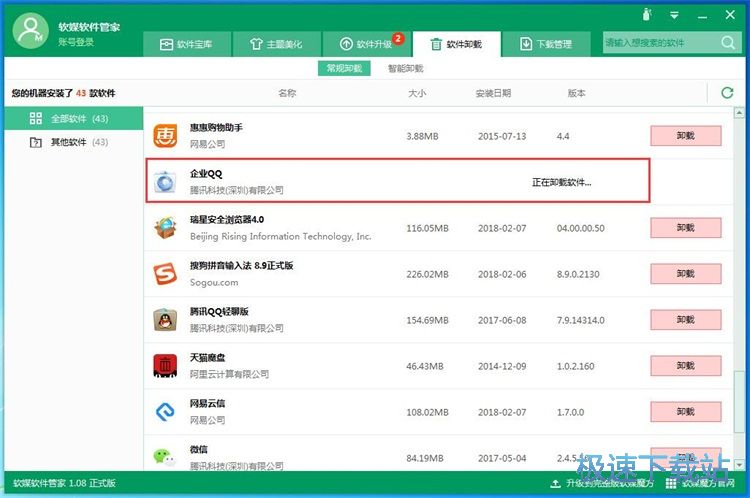Click 惠惠购物助手 app icon

(x=165, y=136)
